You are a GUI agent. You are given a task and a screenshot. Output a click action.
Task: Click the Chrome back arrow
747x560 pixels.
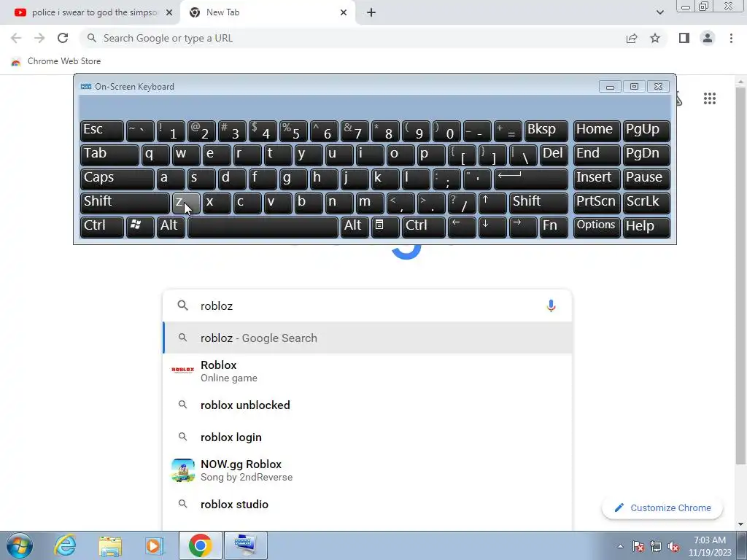[x=16, y=38]
